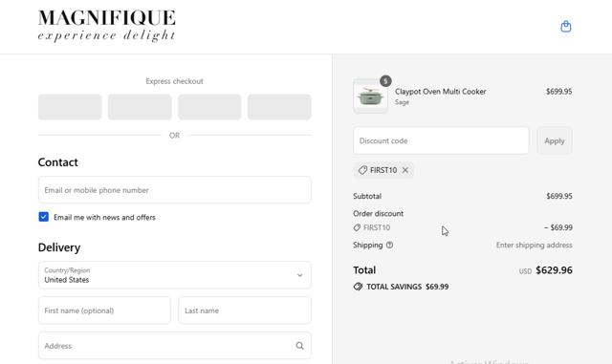Click the tag icon in FIRST10 chip
612x364 pixels.
362,170
